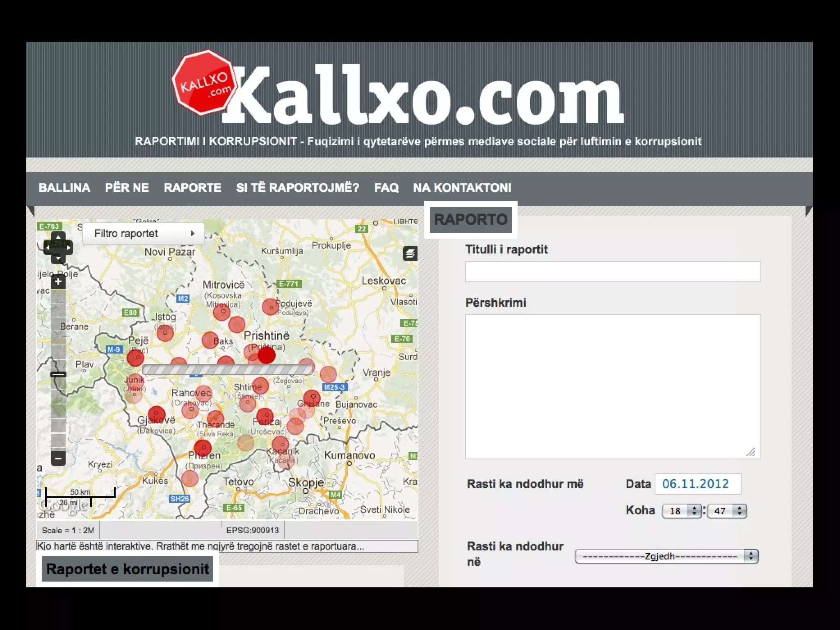The image size is (840, 630).
Task: Open the map layer switcher icon
Action: pos(410,253)
